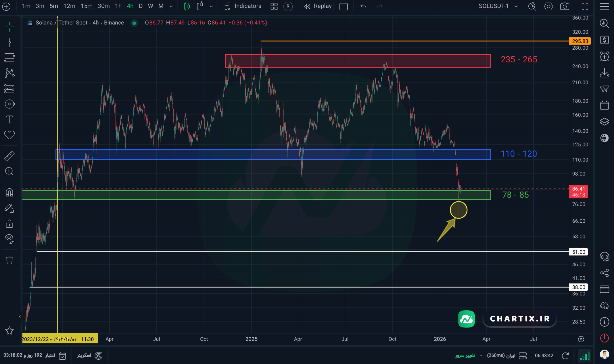Screen dimensions: 614x364
Task: Open more timeframes dropdown chevron
Action: pos(171,6)
